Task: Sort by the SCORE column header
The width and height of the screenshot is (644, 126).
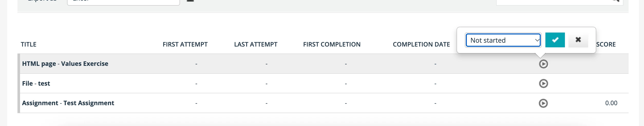Action: 606,44
